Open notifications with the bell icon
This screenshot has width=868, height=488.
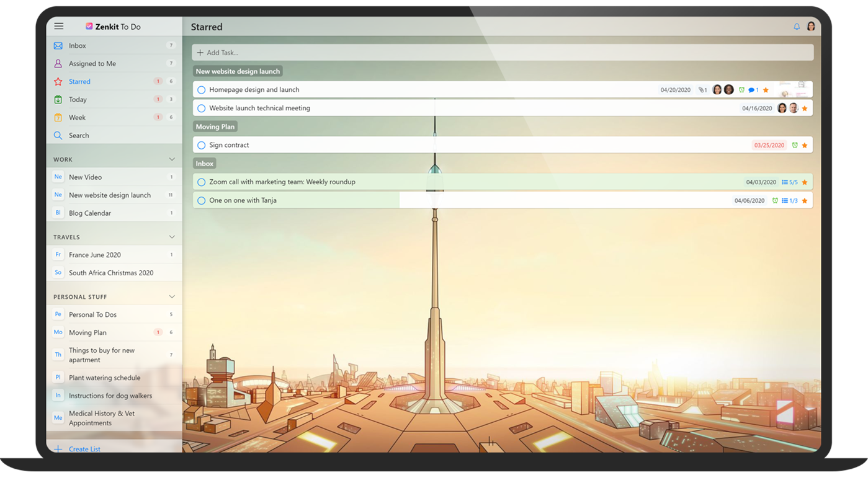pyautogui.click(x=796, y=26)
